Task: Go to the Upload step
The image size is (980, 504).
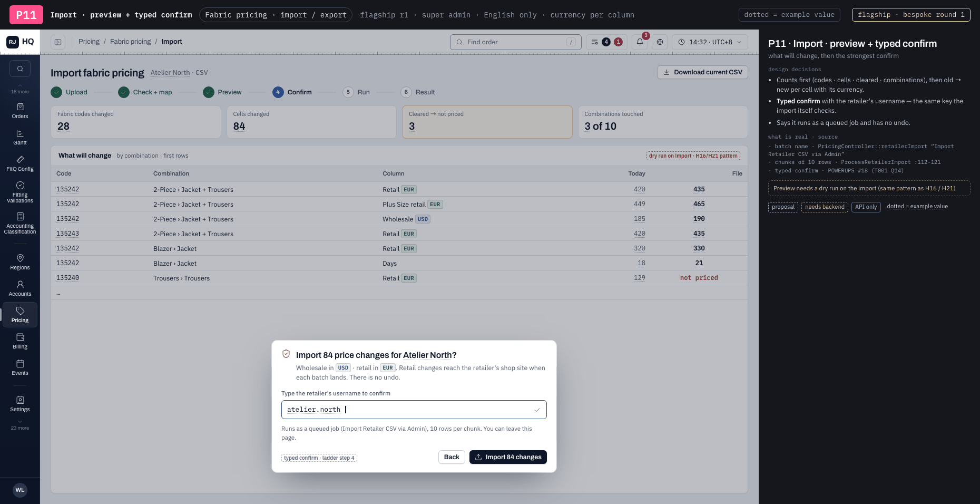Action: pos(69,92)
